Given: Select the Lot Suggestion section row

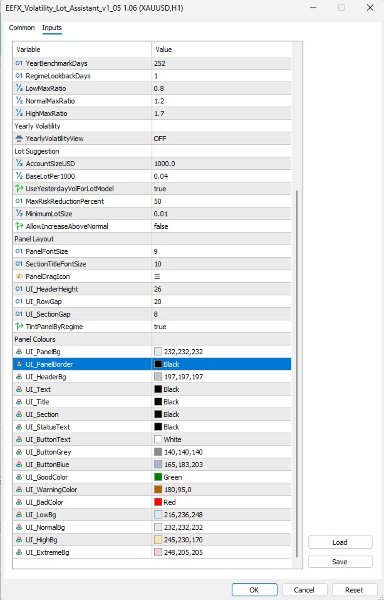Looking at the screenshot, I should [x=152, y=151].
